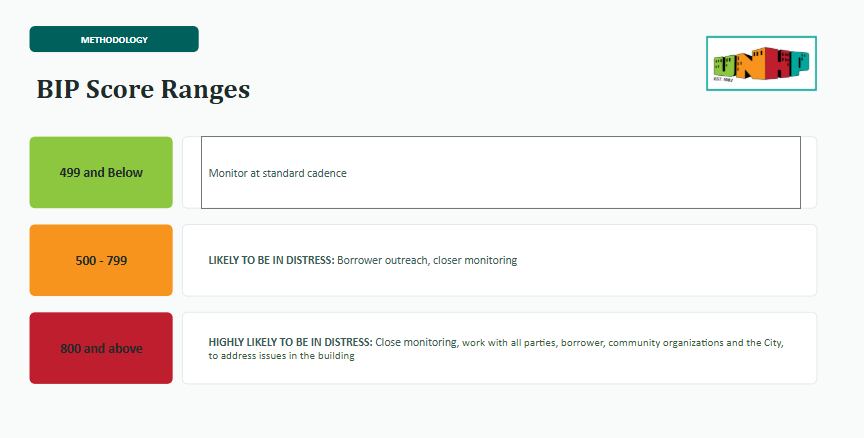Viewport: 864px width, 438px height.
Task: Click the green 499 and Below box
Action: coord(101,172)
